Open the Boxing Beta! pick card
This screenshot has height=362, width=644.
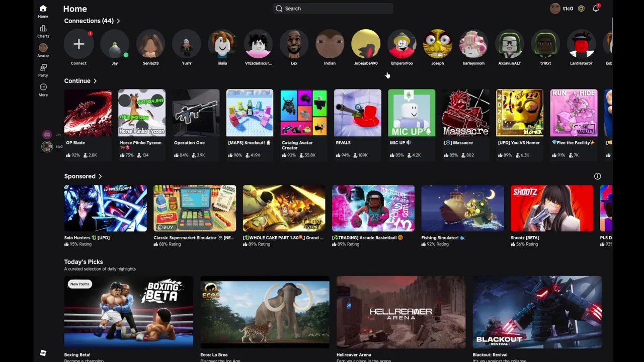[x=129, y=312]
